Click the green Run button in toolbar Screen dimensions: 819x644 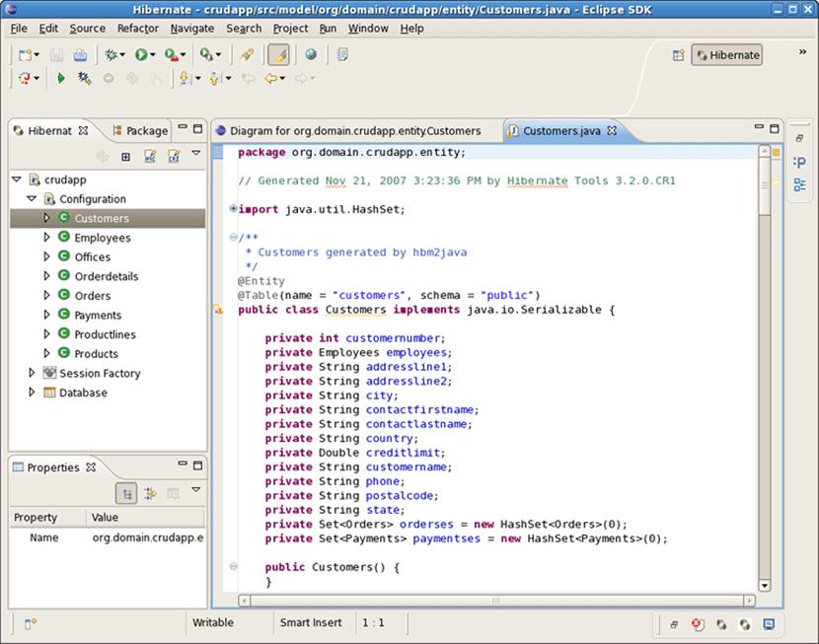point(140,55)
